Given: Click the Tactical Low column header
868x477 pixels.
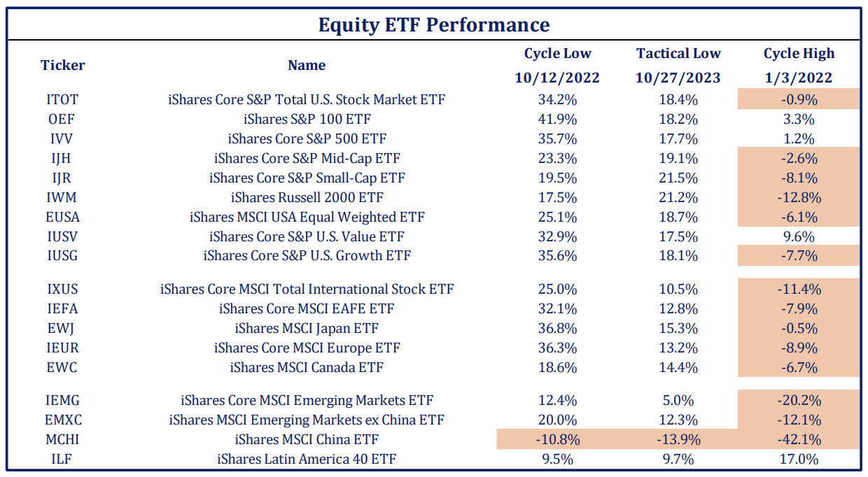Looking at the screenshot, I should [x=678, y=54].
